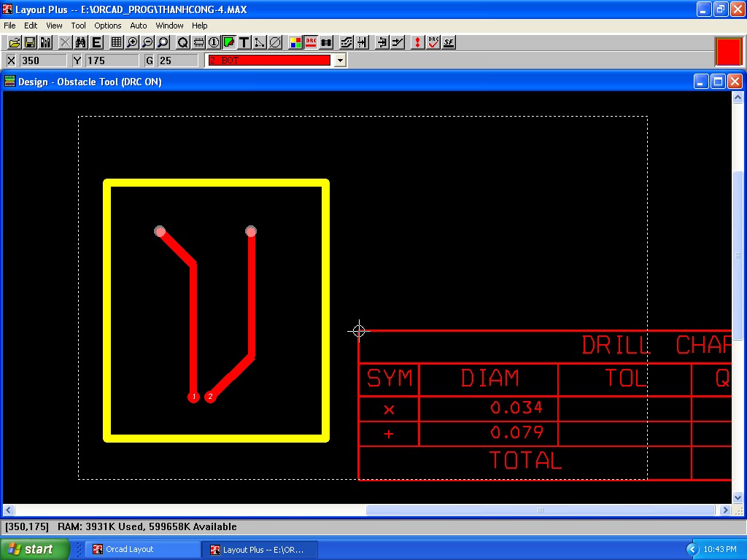Switch to Orcad Layout taskbar button
Screen dimensions: 747x560
pos(144,549)
